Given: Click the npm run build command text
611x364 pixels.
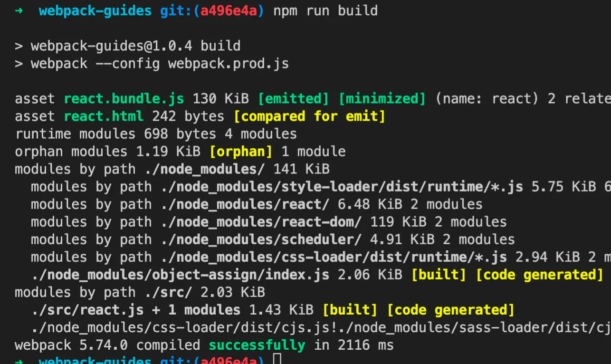Looking at the screenshot, I should click(325, 10).
